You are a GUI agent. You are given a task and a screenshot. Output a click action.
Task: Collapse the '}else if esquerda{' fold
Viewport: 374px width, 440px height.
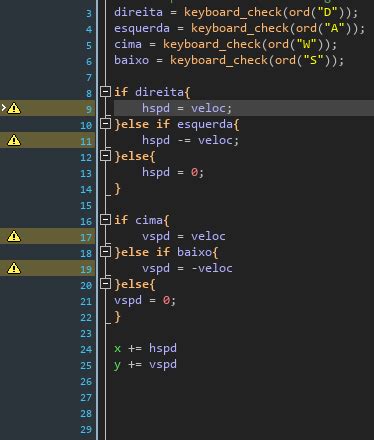tap(105, 124)
